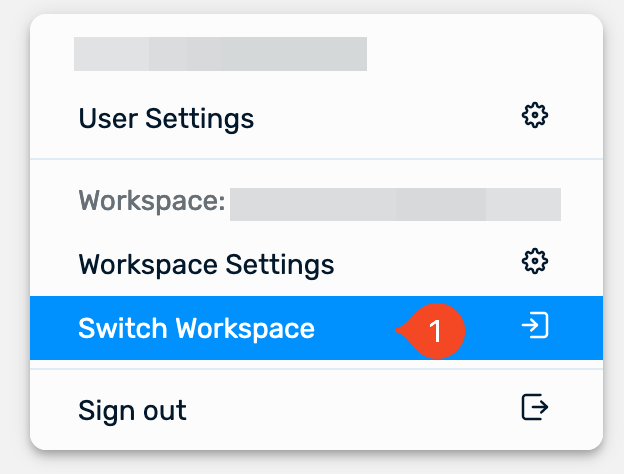Click the word "User" in User Settings

pyautogui.click(x=108, y=119)
